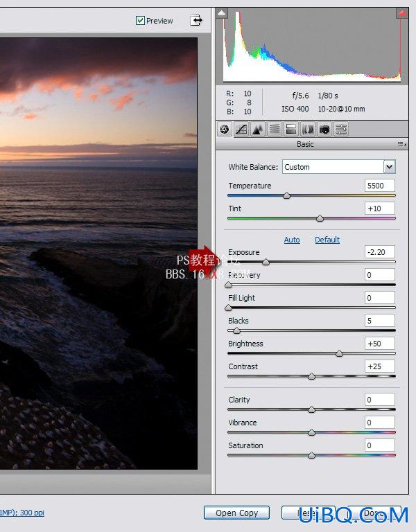Click the Default tone link

[327, 240]
